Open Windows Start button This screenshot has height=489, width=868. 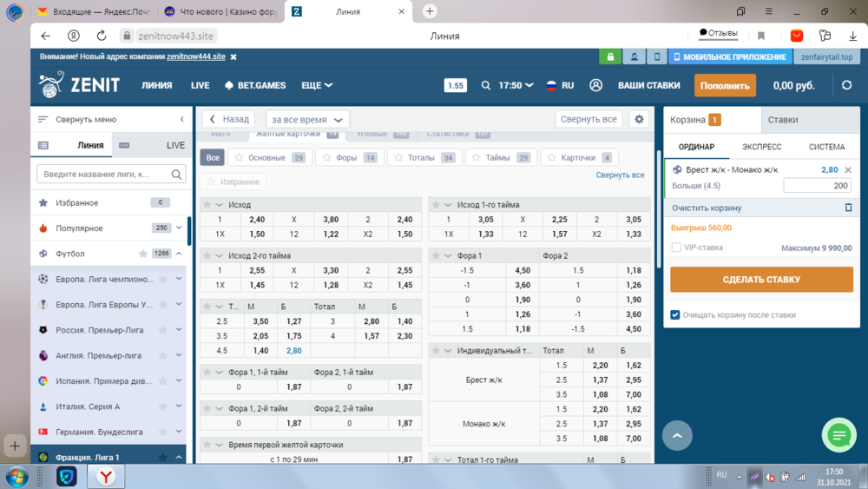coord(15,476)
